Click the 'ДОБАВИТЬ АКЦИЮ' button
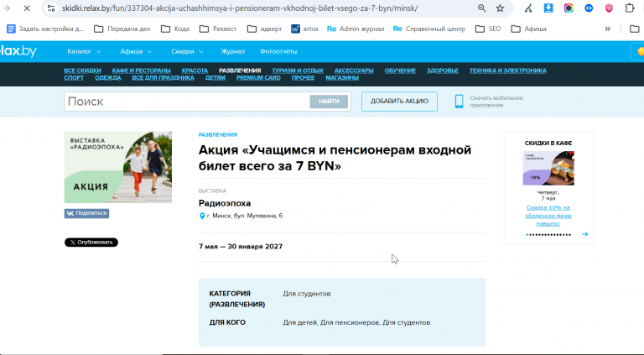The image size is (644, 355). (399, 102)
